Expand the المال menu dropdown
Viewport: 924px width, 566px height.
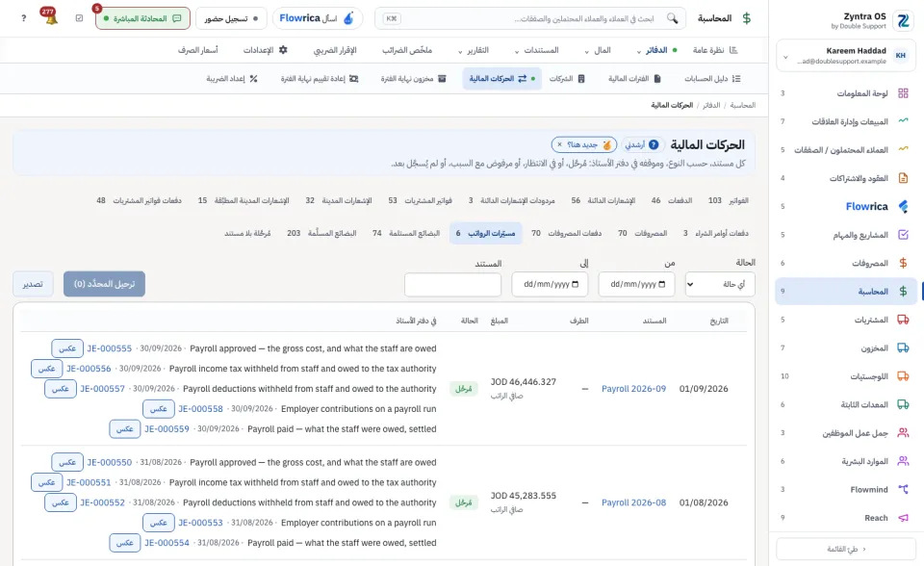586,51
